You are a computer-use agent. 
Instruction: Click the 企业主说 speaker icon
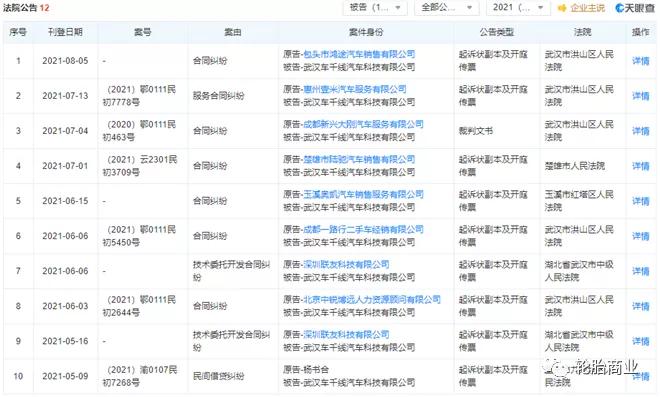point(562,8)
